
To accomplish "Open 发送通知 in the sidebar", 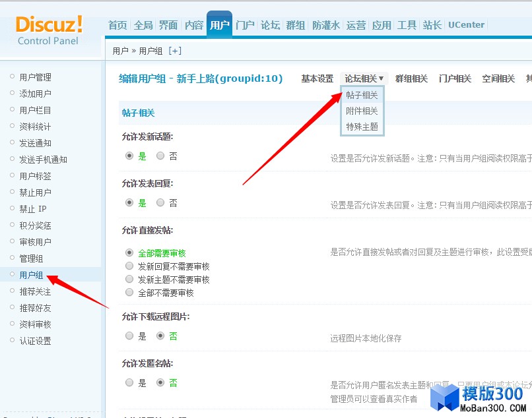I will click(35, 143).
